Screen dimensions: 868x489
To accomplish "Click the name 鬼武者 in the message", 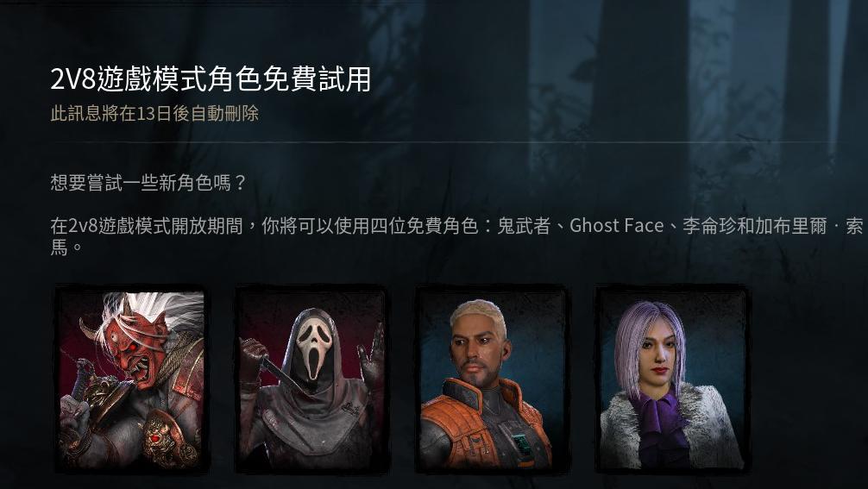I will (524, 226).
